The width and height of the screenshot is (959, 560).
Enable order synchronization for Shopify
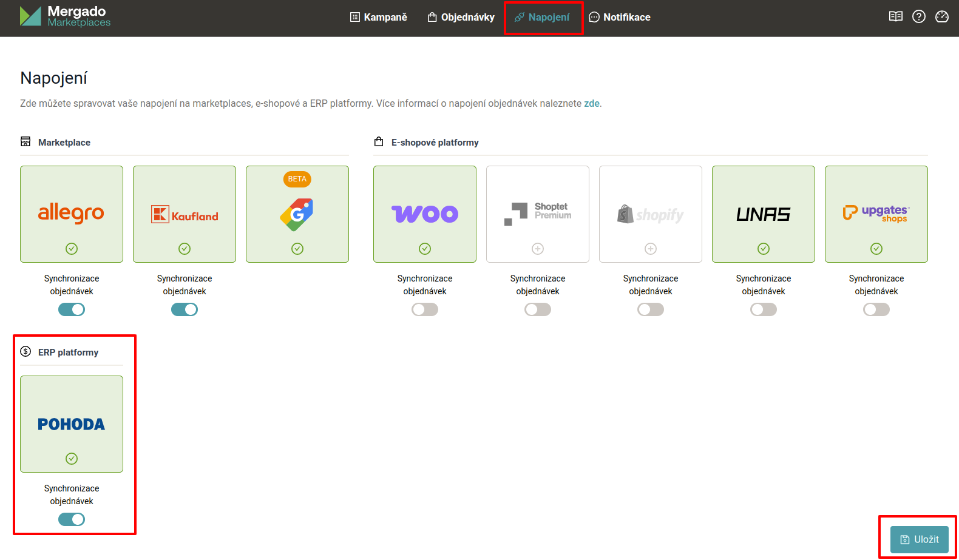pyautogui.click(x=651, y=309)
